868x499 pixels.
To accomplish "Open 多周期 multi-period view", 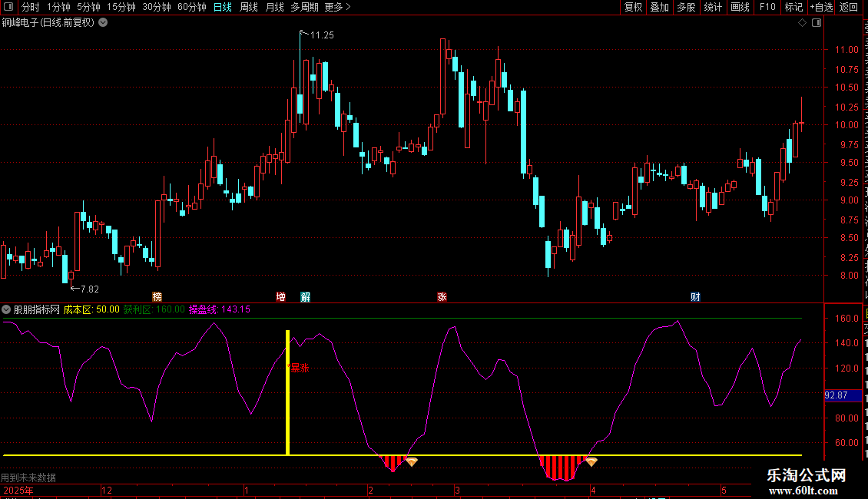I will 304,7.
